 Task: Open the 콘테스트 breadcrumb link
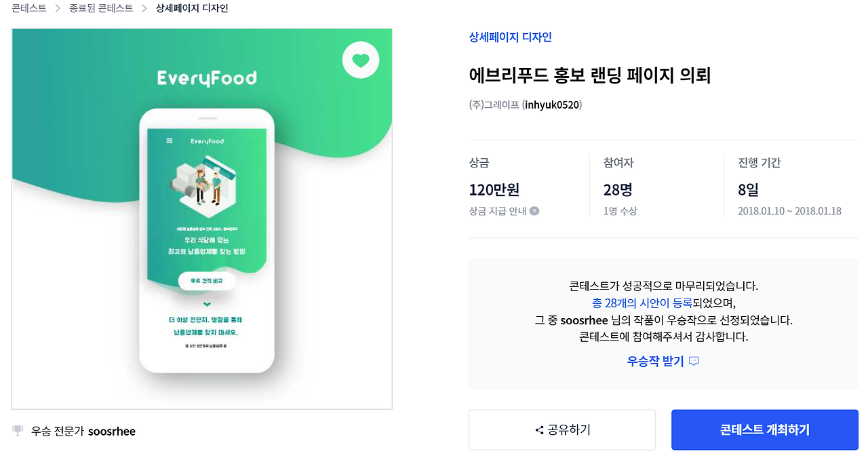(x=29, y=9)
